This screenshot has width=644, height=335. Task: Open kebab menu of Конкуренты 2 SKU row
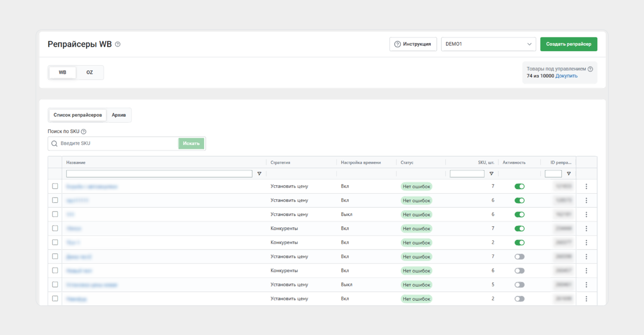[x=586, y=243]
